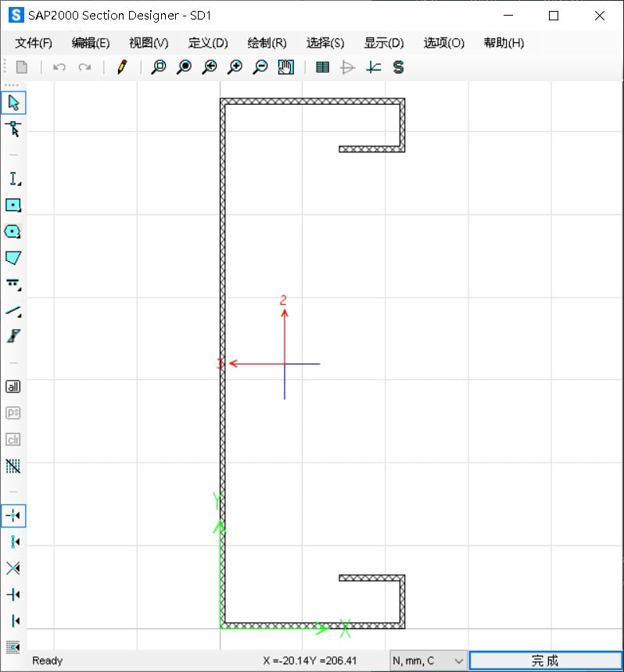Click the 完成 button
624x672 pixels.
coord(546,660)
